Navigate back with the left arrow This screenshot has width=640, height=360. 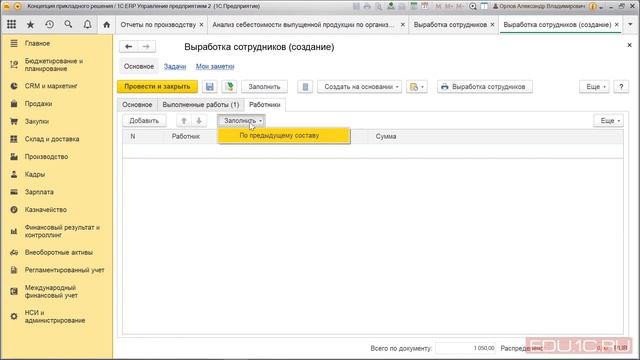click(x=129, y=47)
